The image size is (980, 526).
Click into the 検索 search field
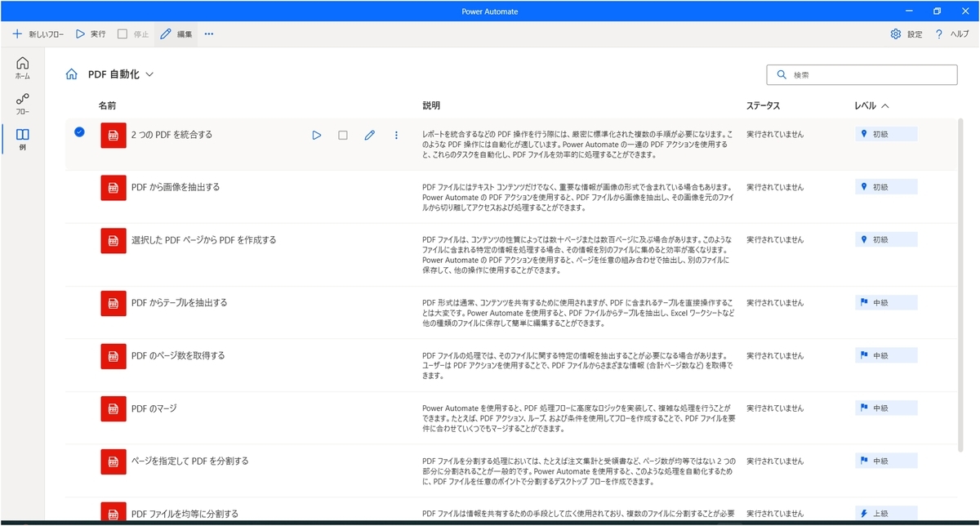[862, 74]
